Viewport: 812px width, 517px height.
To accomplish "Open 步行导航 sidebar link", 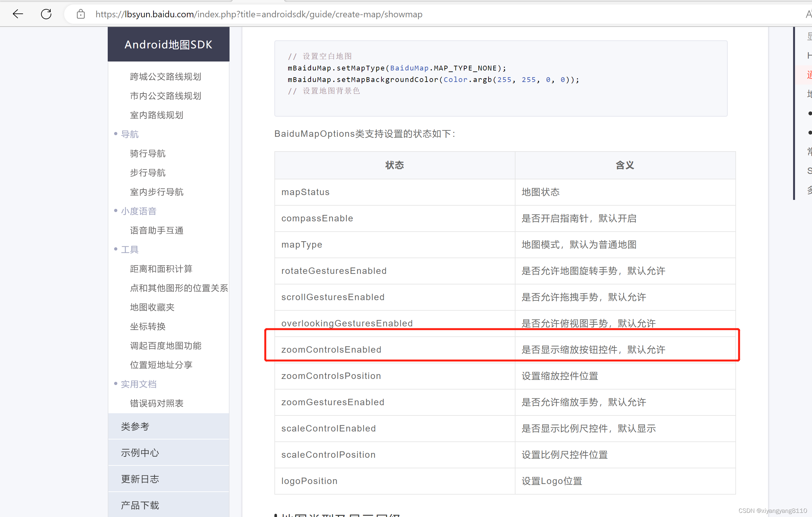I will point(148,173).
